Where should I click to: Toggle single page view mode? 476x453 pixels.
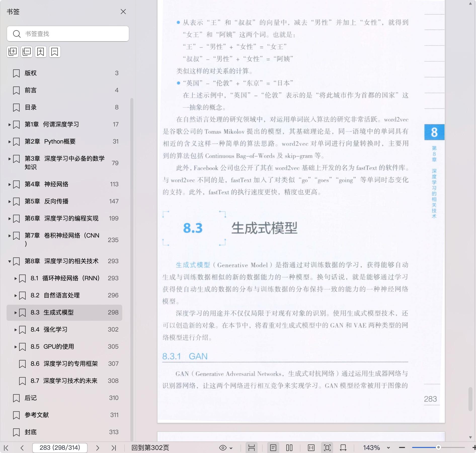273,448
